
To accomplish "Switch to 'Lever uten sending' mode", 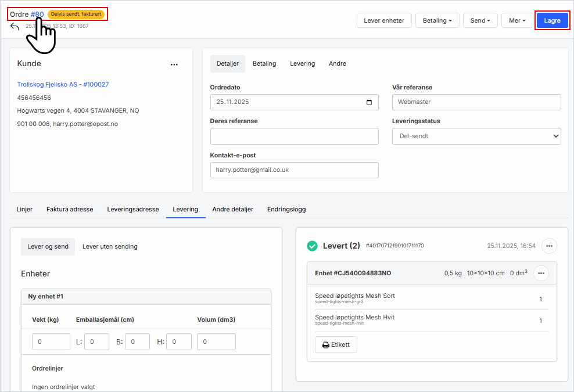I will pos(110,246).
